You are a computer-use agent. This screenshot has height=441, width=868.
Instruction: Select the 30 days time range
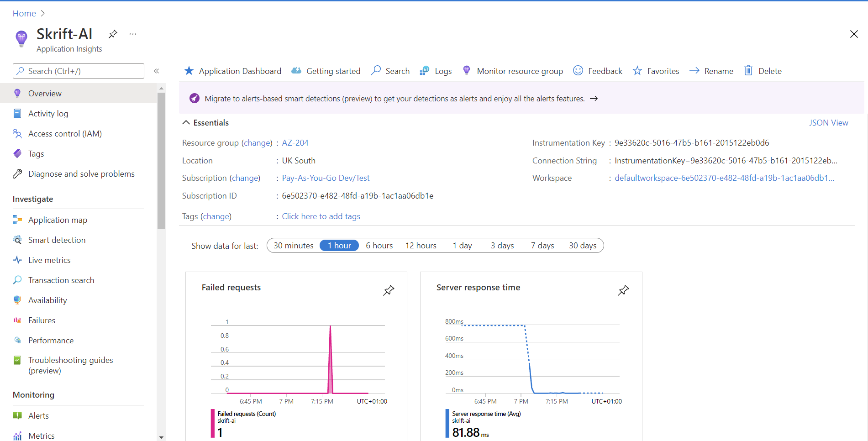click(583, 246)
